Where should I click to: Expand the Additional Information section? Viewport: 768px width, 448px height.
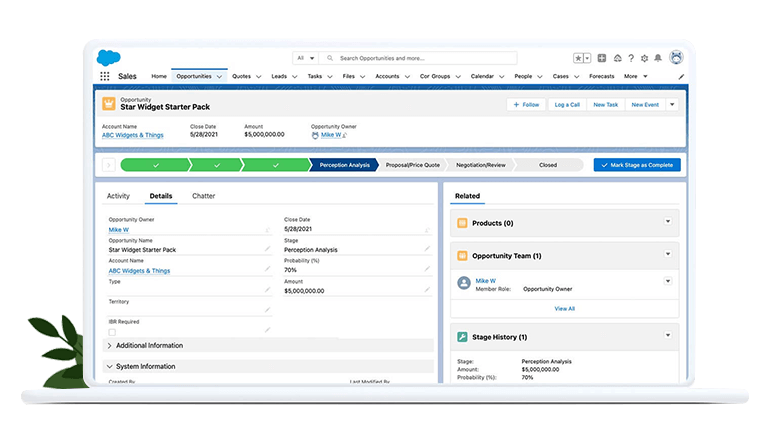pyautogui.click(x=109, y=346)
